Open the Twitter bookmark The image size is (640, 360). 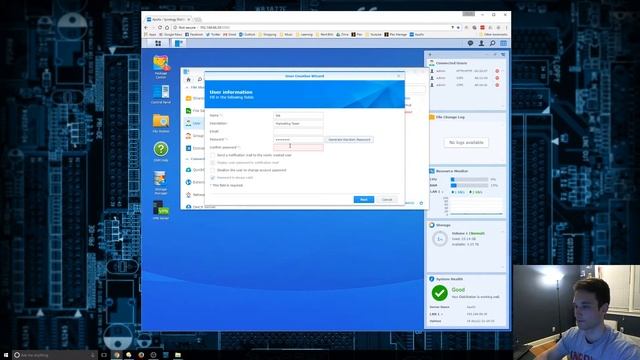(213, 35)
